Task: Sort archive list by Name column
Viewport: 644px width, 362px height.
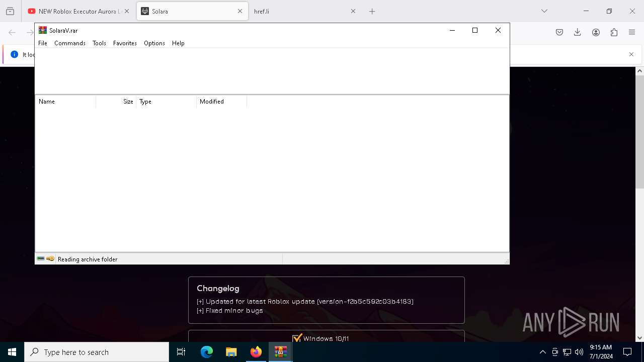Action: click(x=65, y=102)
